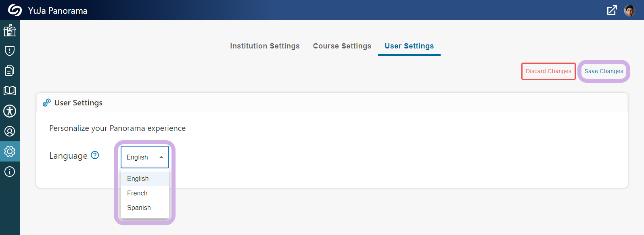Choose Spanish from the language list

pos(145,208)
